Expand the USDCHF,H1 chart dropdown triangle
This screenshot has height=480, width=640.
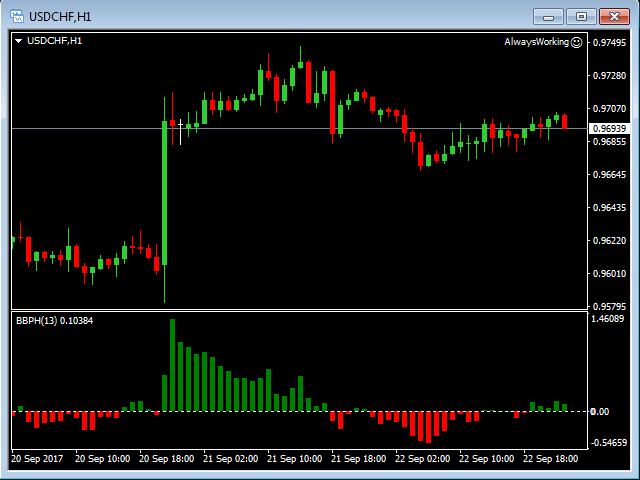point(18,41)
